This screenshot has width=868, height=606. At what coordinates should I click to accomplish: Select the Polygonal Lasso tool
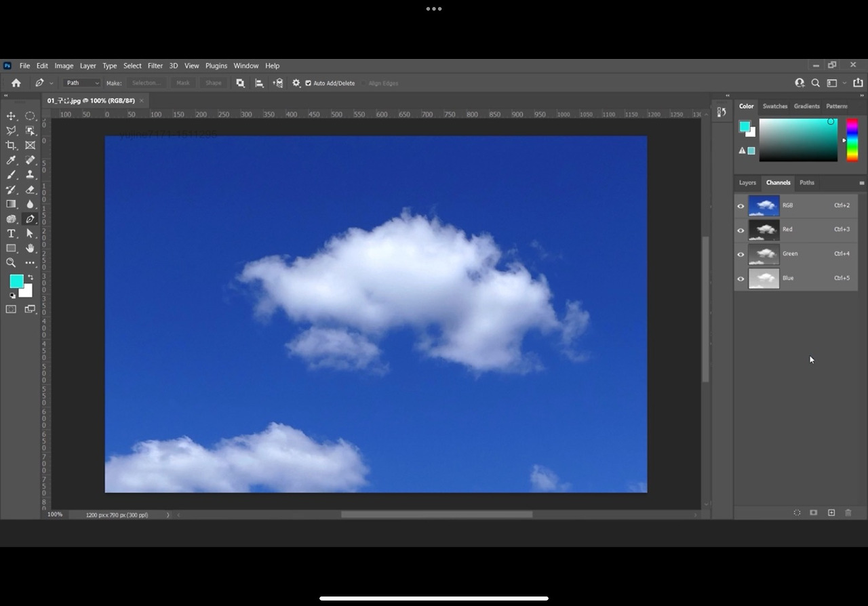point(11,130)
